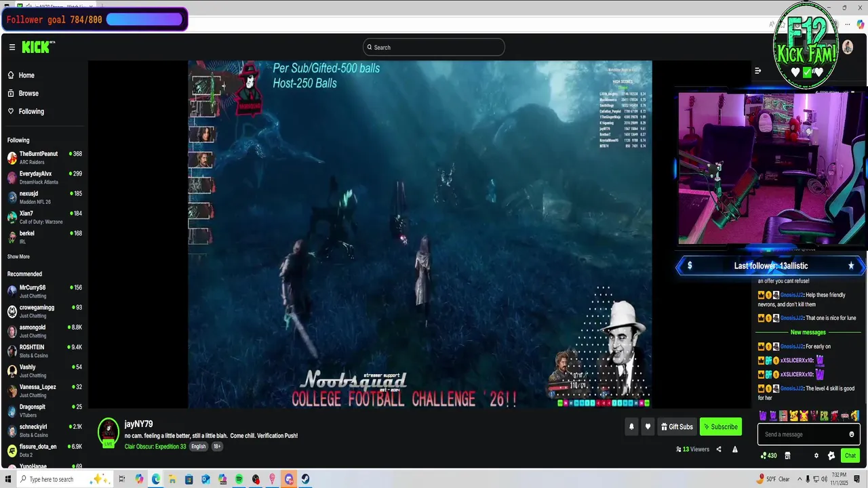Open the Windows notification center
The width and height of the screenshot is (868, 488).
[858, 479]
